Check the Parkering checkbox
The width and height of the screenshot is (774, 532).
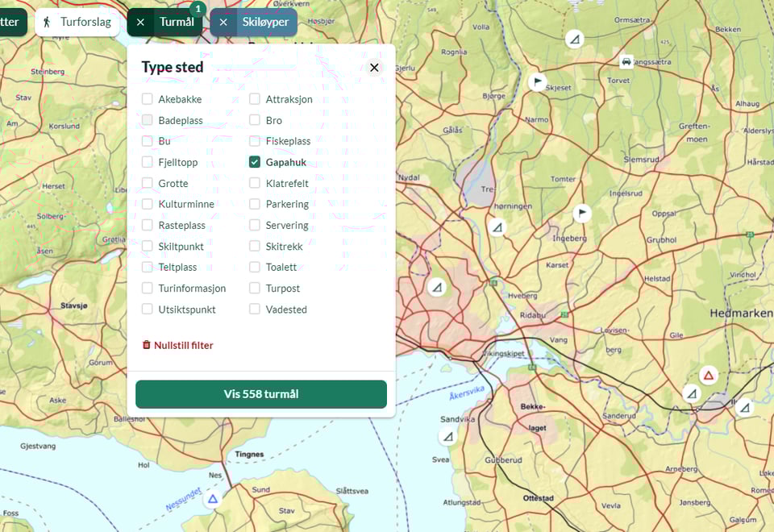click(x=255, y=204)
